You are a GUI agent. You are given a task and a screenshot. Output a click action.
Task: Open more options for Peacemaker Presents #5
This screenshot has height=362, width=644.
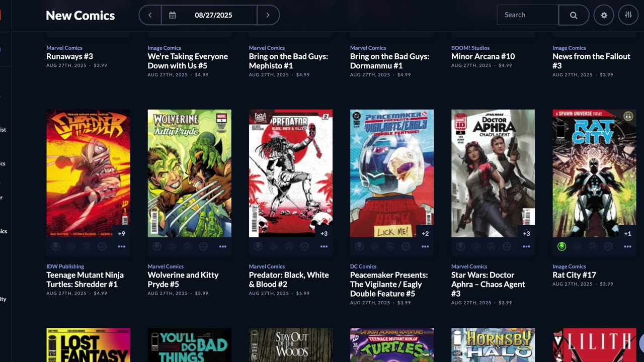[425, 246]
